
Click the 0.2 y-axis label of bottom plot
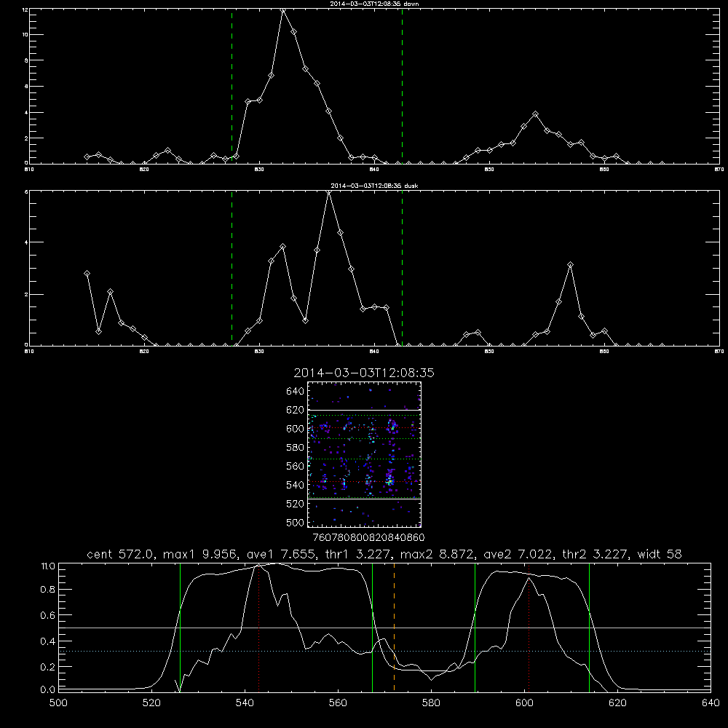48,667
